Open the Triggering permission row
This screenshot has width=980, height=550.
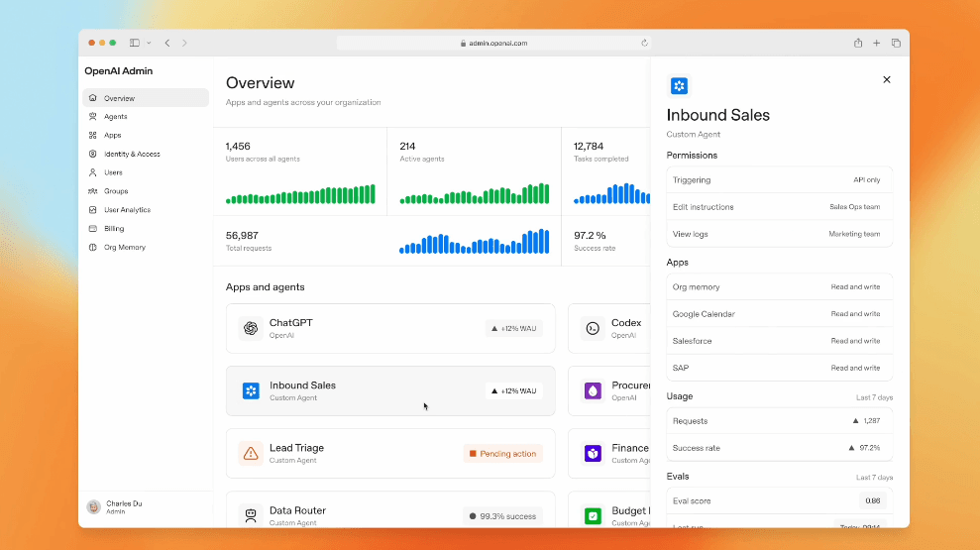coord(779,180)
